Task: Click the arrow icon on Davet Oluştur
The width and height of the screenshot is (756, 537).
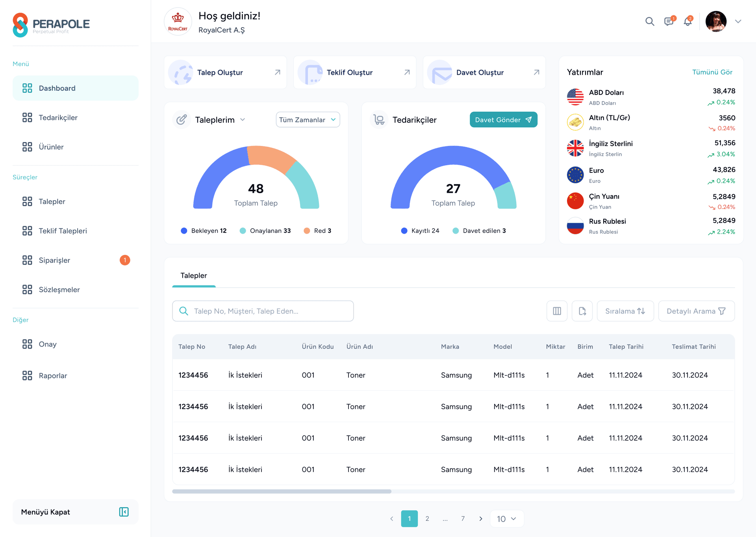Action: click(x=537, y=72)
